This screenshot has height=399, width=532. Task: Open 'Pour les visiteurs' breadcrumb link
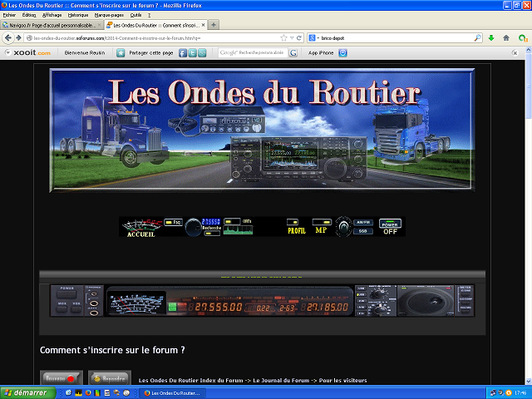point(342,381)
